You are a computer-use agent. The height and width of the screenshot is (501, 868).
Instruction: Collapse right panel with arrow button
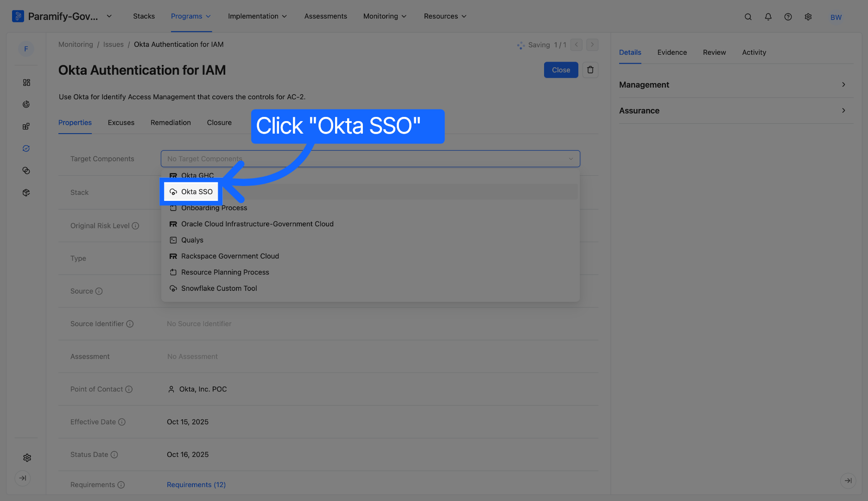848,481
